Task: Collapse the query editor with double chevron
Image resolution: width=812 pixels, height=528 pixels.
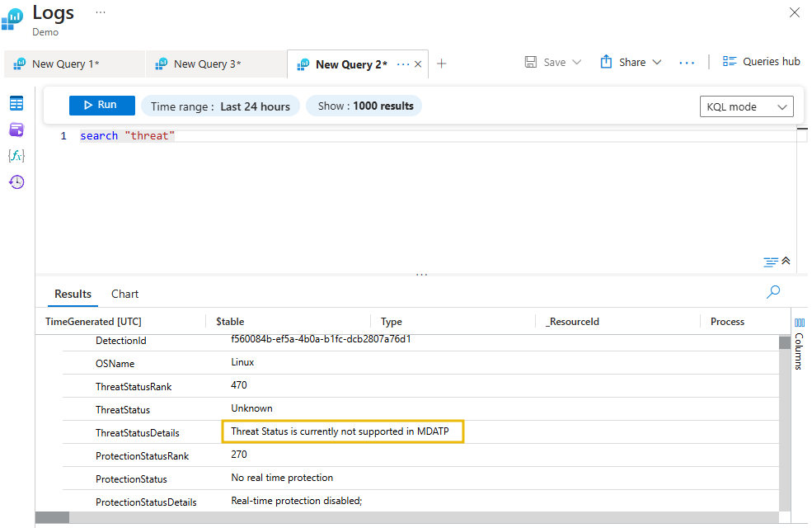Action: 786,261
